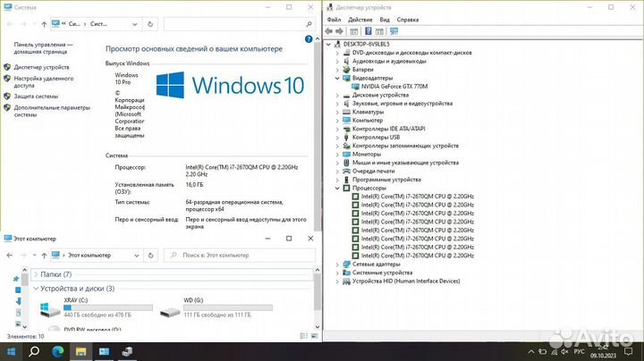Open the notification center icon in tray
The width and height of the screenshot is (644, 361).
click(x=629, y=351)
